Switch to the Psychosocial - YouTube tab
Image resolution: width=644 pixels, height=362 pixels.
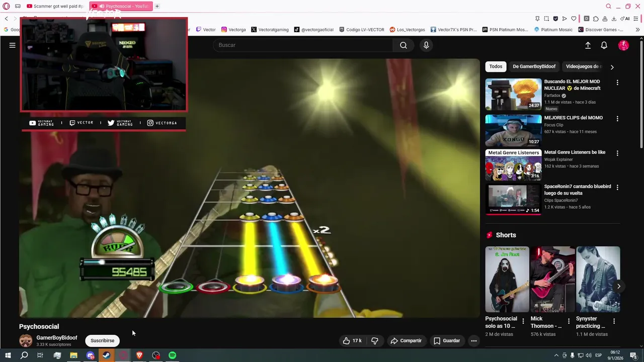[x=121, y=6]
